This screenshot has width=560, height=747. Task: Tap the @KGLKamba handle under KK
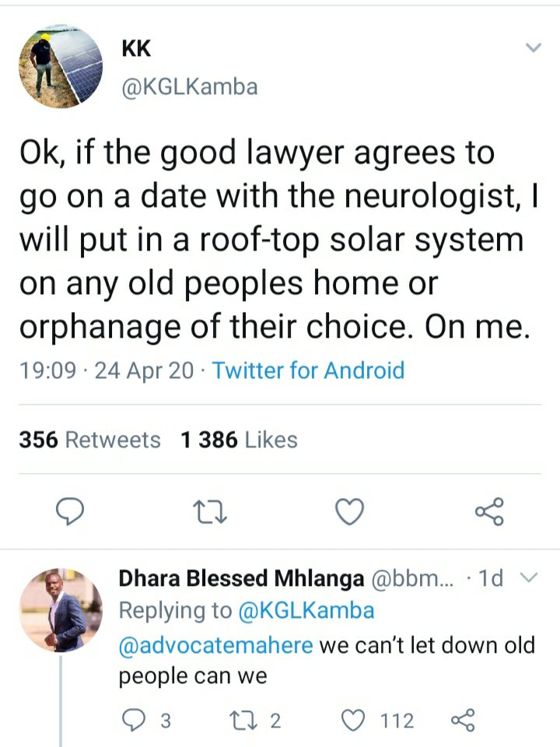pos(189,86)
